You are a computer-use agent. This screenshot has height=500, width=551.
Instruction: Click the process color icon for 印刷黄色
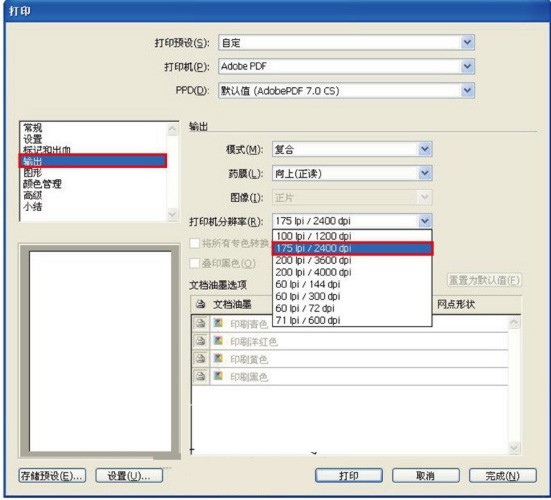(x=218, y=358)
